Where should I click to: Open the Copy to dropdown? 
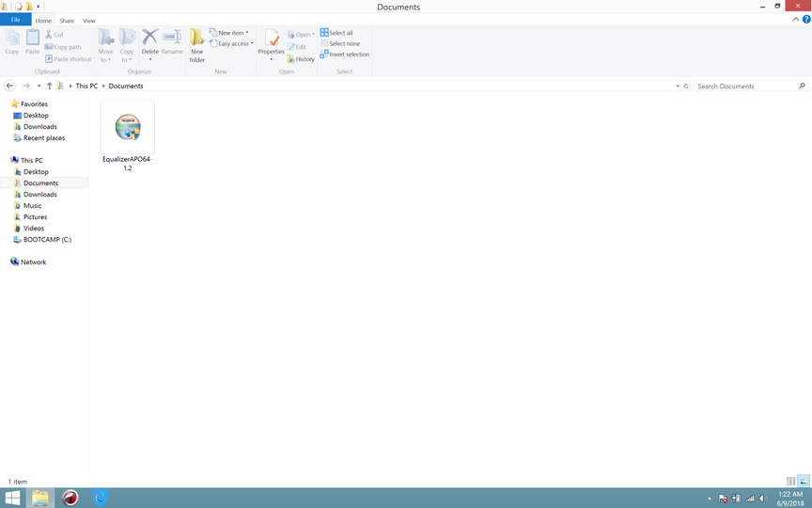point(127,45)
